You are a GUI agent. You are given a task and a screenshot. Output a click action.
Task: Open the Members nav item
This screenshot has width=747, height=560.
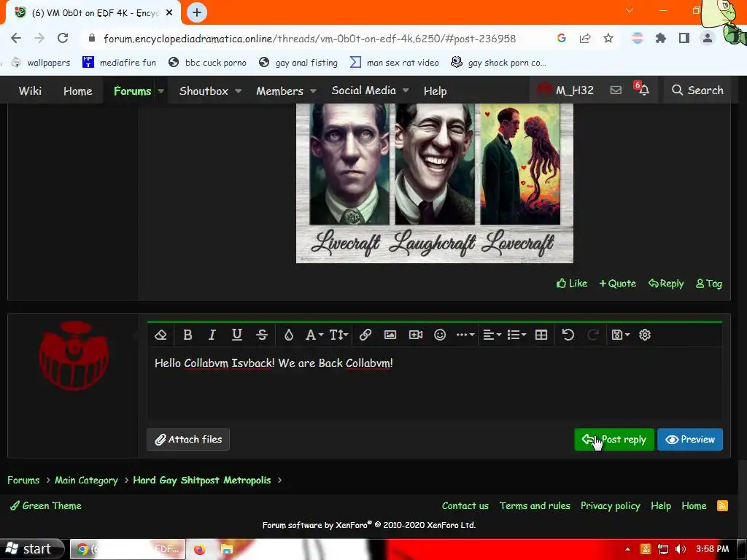[x=279, y=90]
